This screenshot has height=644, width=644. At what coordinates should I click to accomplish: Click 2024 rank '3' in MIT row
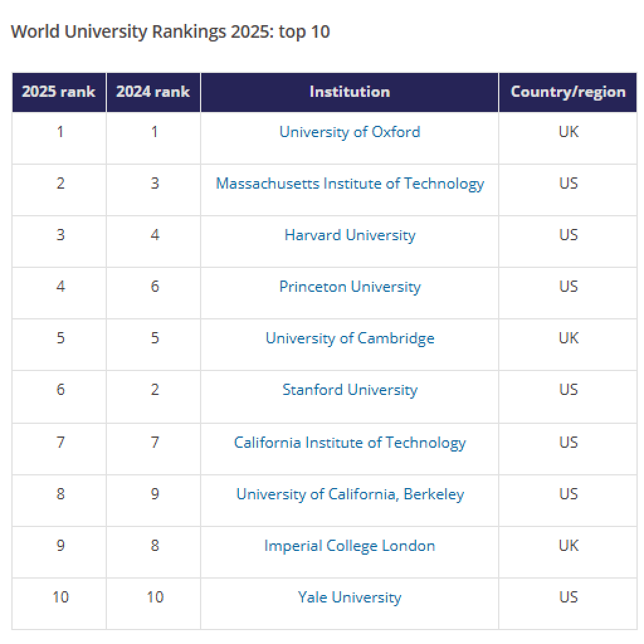pyautogui.click(x=155, y=183)
